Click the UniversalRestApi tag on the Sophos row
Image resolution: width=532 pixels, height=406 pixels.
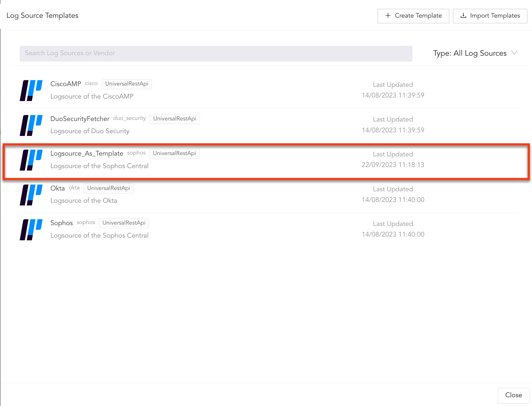[x=124, y=223]
